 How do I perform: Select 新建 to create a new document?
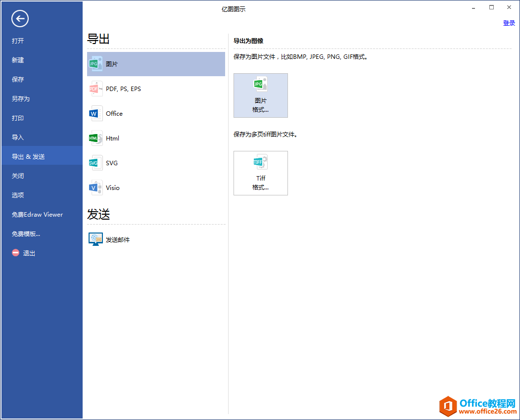[x=18, y=60]
